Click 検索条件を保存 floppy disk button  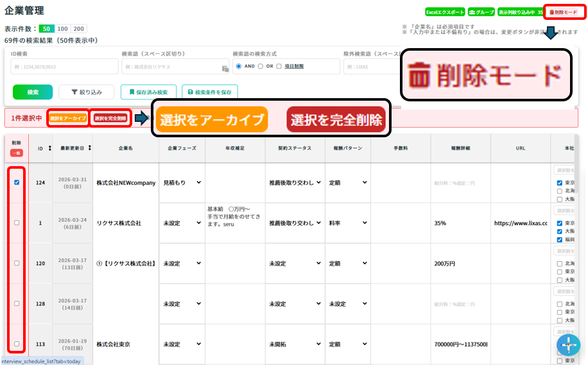click(x=209, y=92)
